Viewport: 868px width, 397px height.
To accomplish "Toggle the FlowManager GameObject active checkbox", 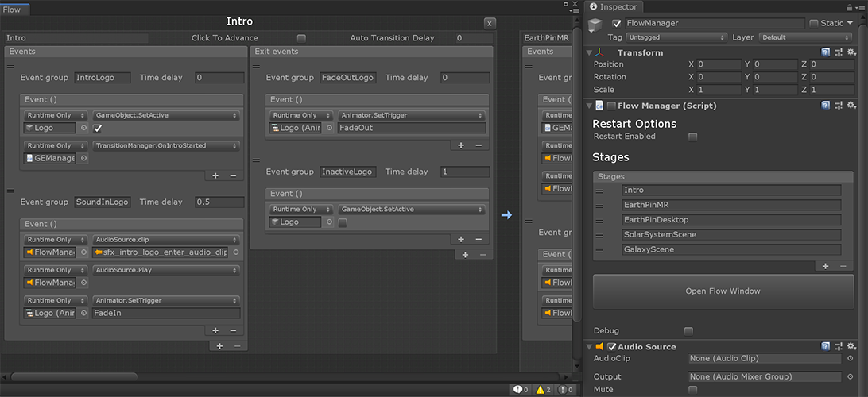I will 617,23.
